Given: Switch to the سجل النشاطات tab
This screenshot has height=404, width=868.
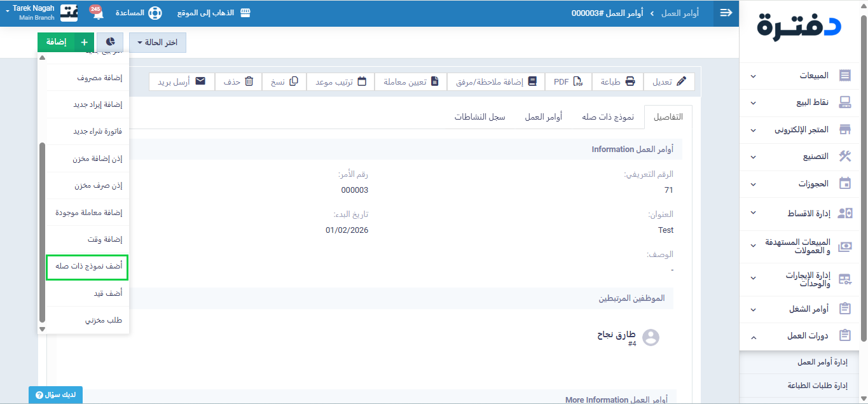Looking at the screenshot, I should 479,117.
